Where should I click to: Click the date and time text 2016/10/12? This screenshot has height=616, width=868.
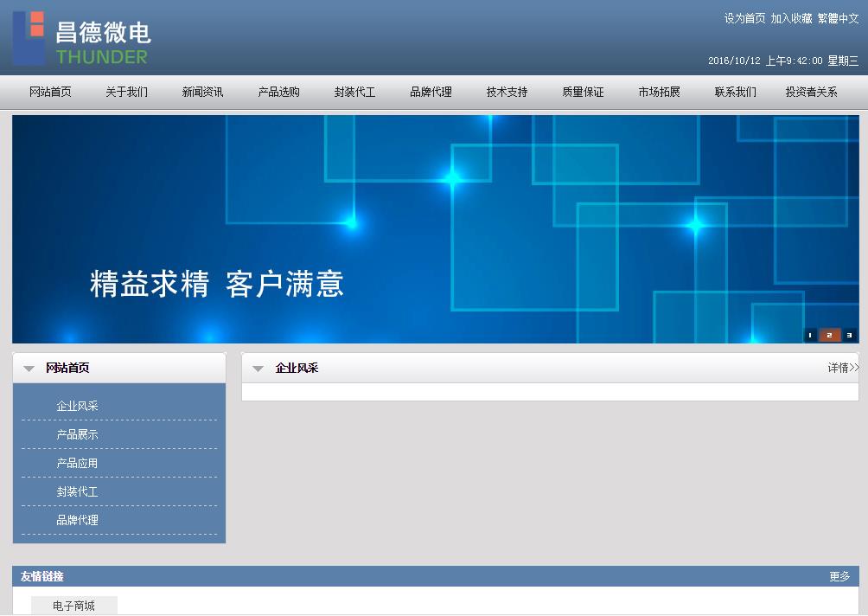coord(783,61)
